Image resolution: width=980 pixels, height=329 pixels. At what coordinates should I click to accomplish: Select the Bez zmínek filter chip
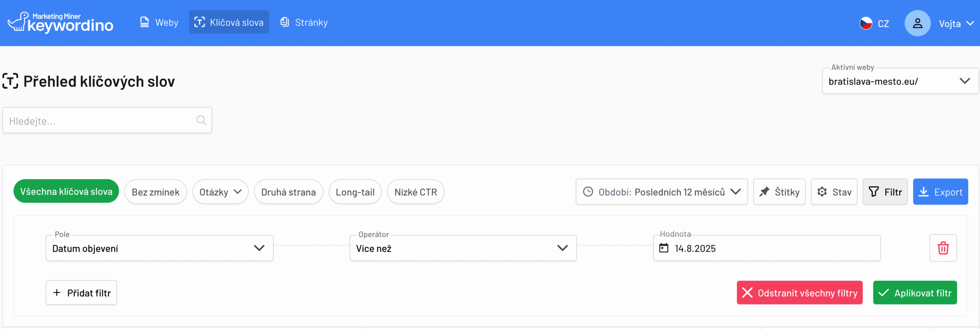155,192
